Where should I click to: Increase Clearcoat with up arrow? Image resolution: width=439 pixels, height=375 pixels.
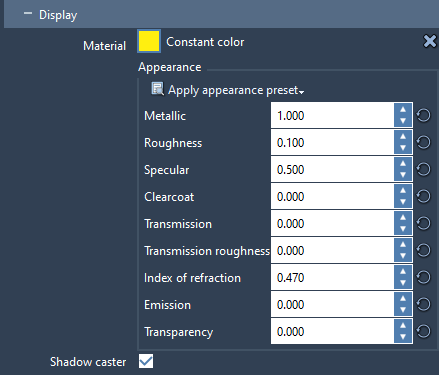(x=403, y=191)
